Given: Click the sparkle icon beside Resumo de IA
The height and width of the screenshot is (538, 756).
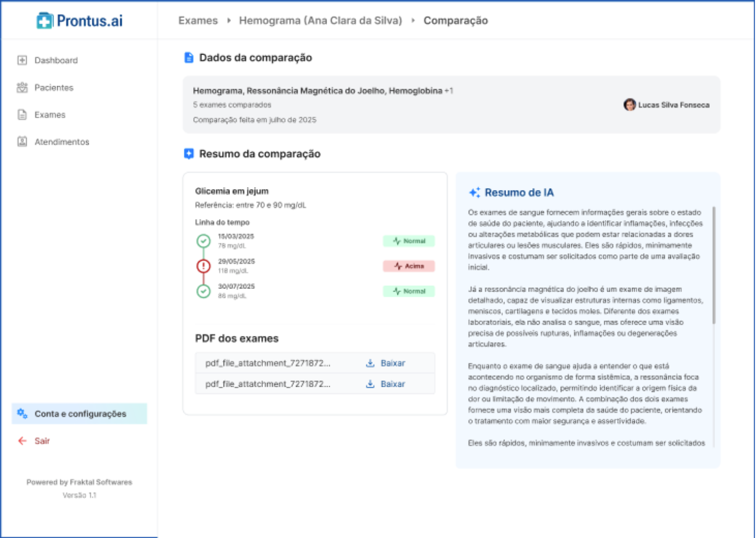Looking at the screenshot, I should pyautogui.click(x=474, y=192).
